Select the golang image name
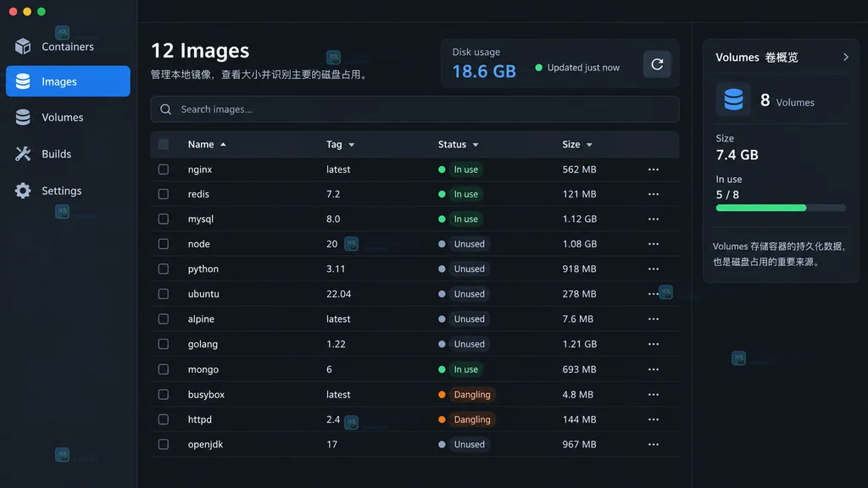868x488 pixels. pyautogui.click(x=203, y=345)
